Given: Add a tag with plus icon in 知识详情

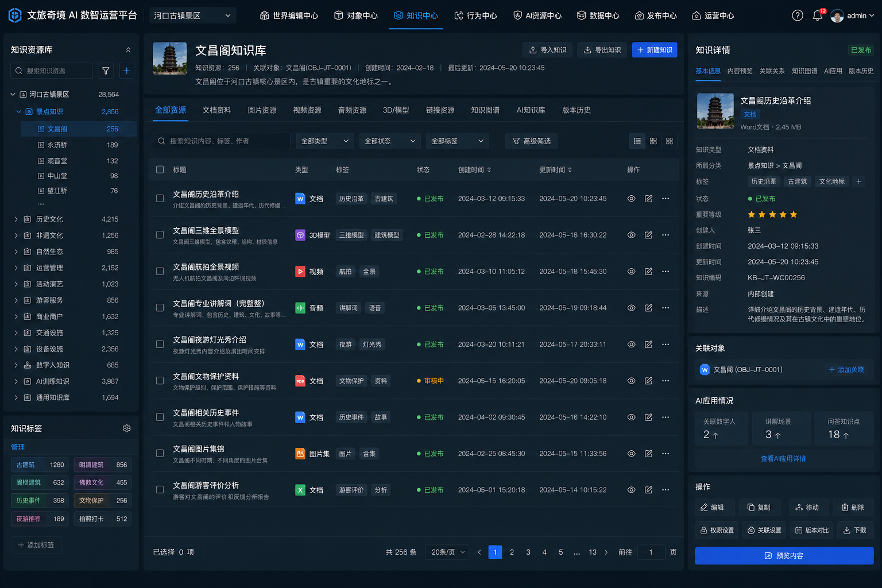Looking at the screenshot, I should pyautogui.click(x=858, y=181).
